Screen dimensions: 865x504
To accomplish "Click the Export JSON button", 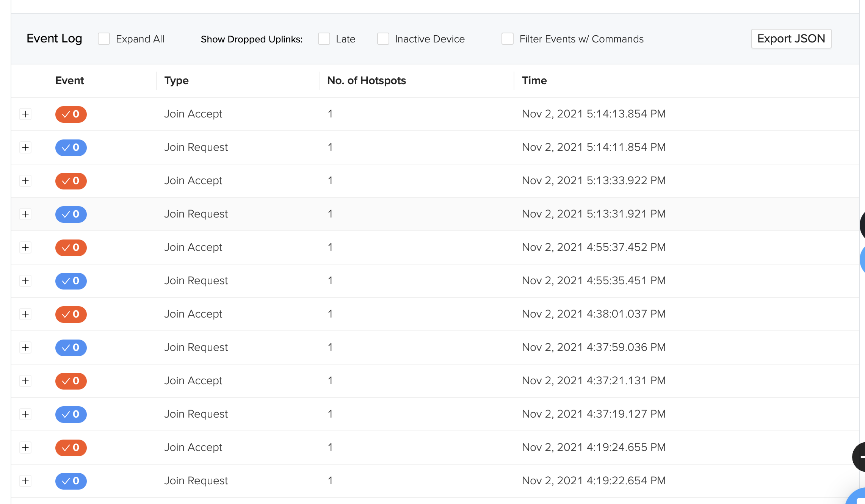I will pos(791,38).
